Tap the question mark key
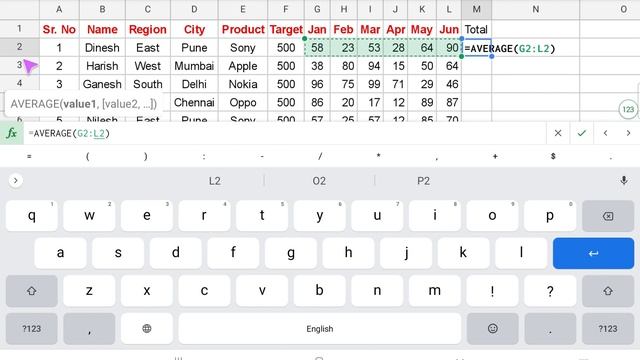This screenshot has width=640, height=360. (550, 291)
